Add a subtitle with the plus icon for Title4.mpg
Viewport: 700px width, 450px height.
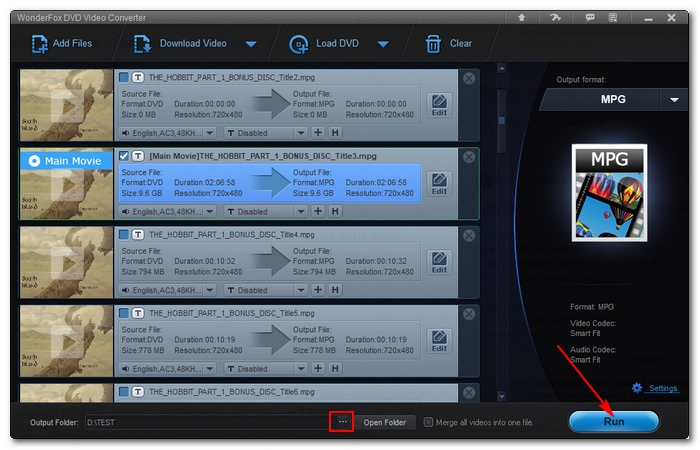tap(318, 290)
